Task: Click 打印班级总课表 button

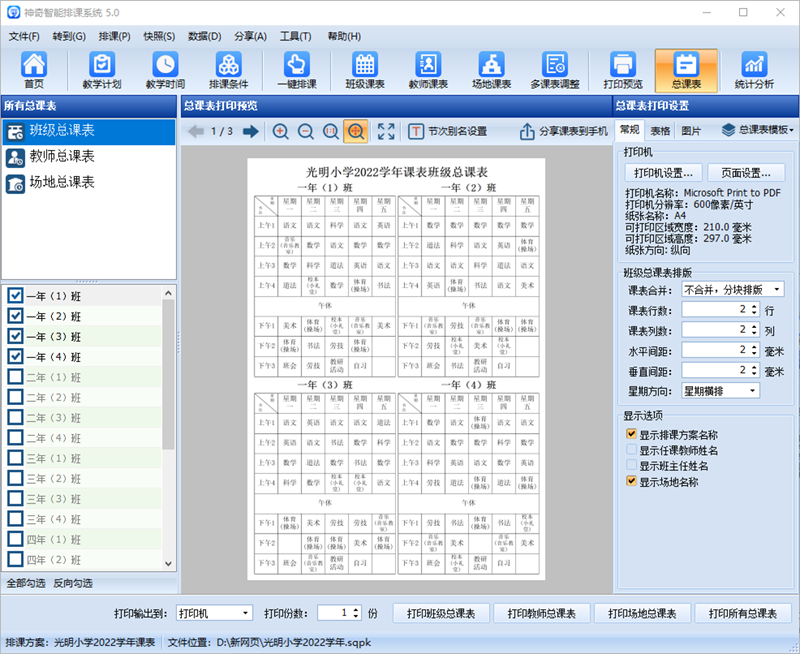Action: click(x=441, y=614)
